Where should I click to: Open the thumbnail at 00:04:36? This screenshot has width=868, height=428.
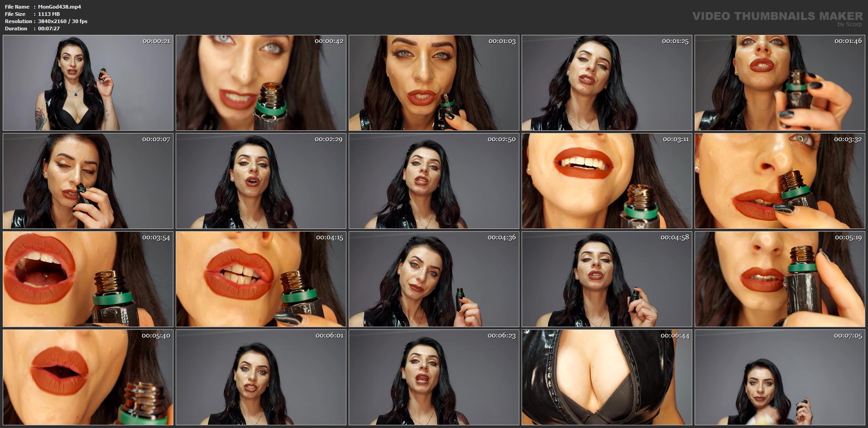point(434,279)
